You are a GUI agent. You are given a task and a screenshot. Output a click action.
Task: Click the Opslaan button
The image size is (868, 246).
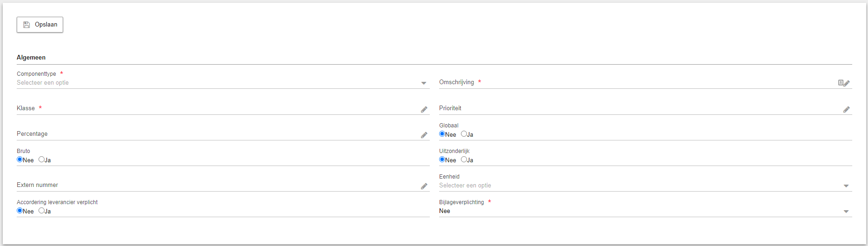tap(40, 25)
